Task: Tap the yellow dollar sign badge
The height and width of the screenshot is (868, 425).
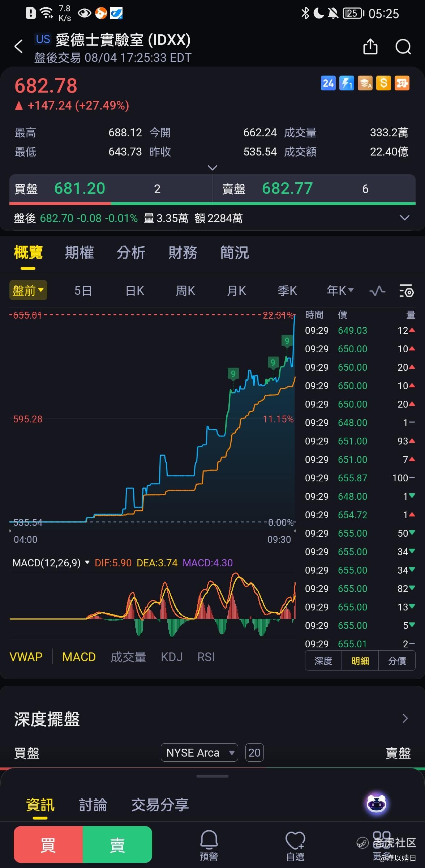Action: click(x=383, y=83)
